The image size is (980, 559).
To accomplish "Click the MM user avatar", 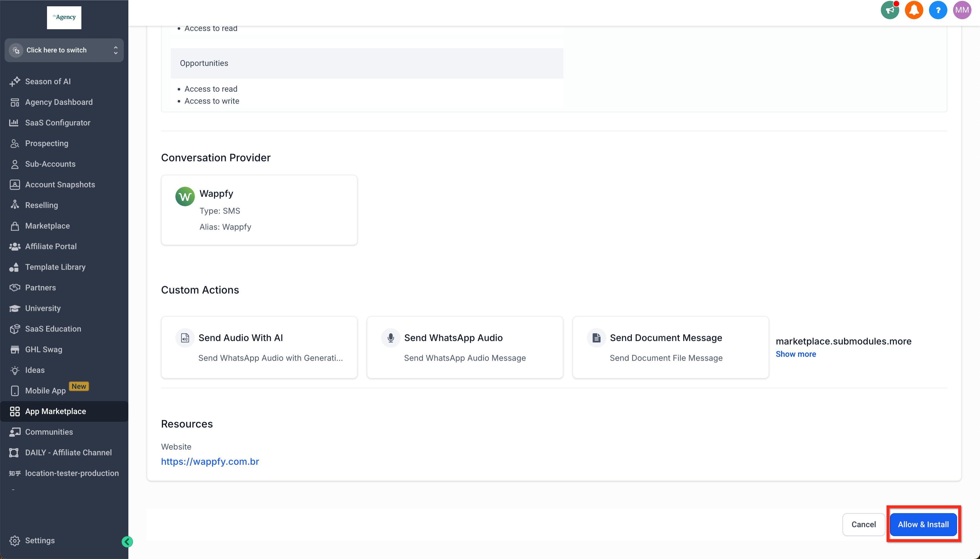I will click(962, 10).
